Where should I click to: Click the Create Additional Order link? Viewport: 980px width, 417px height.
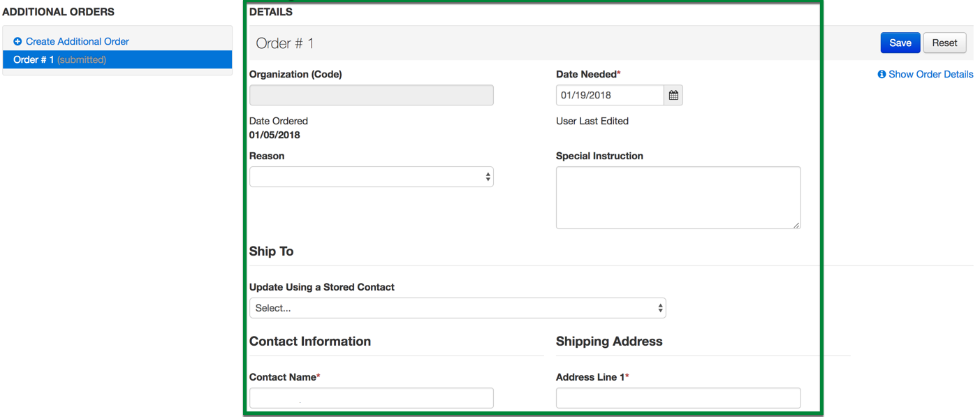[78, 41]
